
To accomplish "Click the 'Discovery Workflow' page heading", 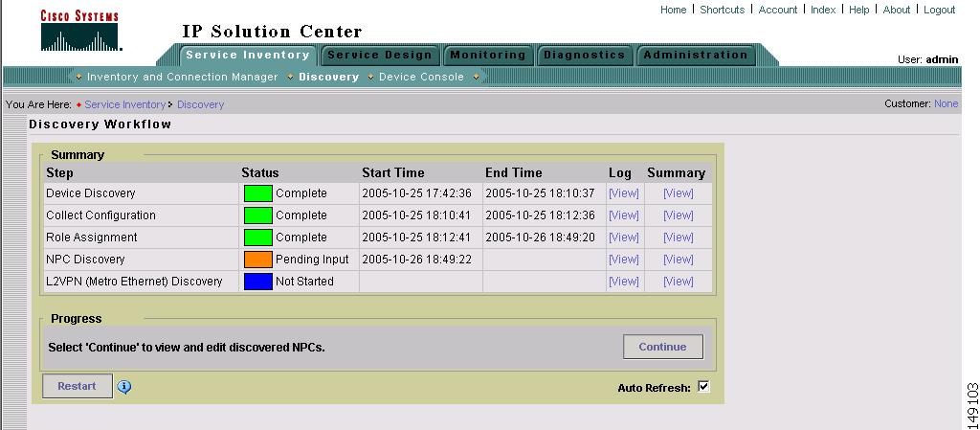I will pos(100,124).
